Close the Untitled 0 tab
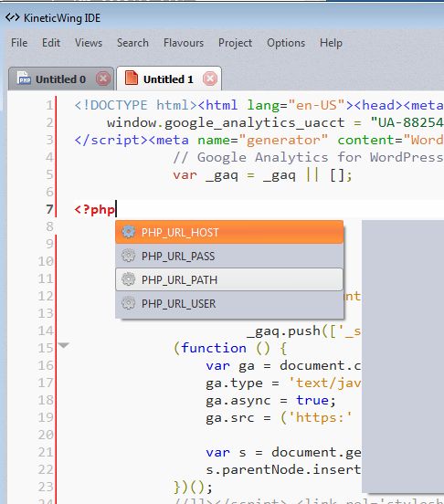 [x=103, y=79]
